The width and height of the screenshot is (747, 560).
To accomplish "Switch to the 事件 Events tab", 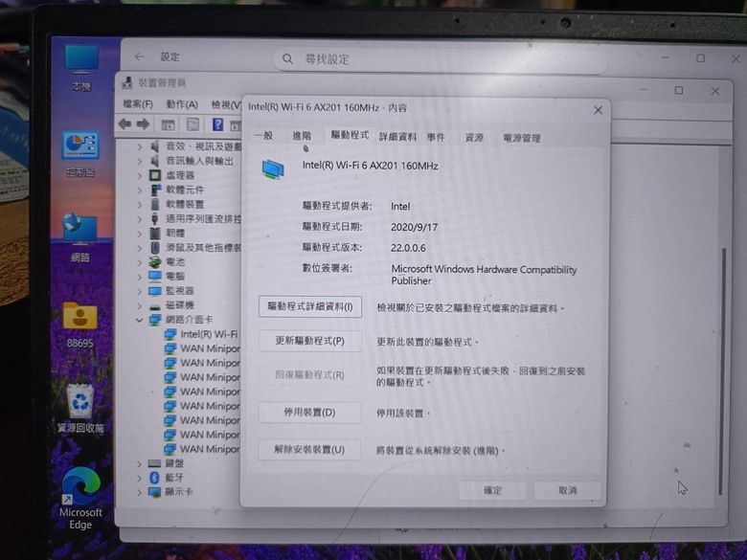I will click(x=436, y=137).
